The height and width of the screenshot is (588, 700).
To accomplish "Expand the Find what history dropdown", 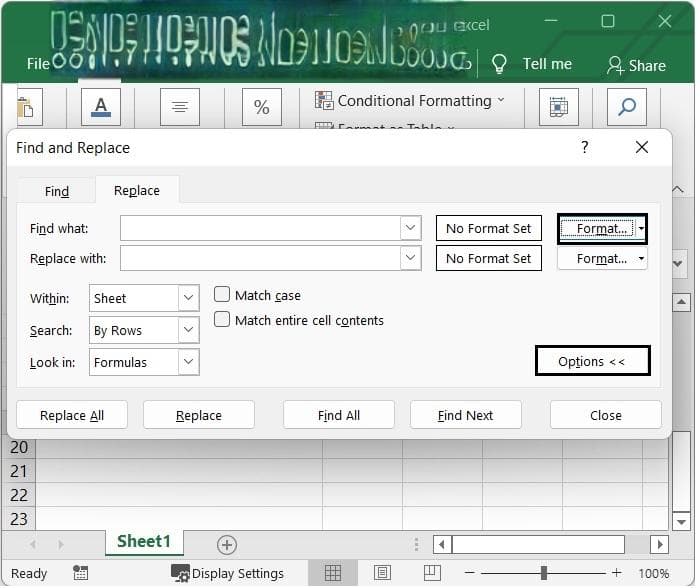I will click(411, 228).
